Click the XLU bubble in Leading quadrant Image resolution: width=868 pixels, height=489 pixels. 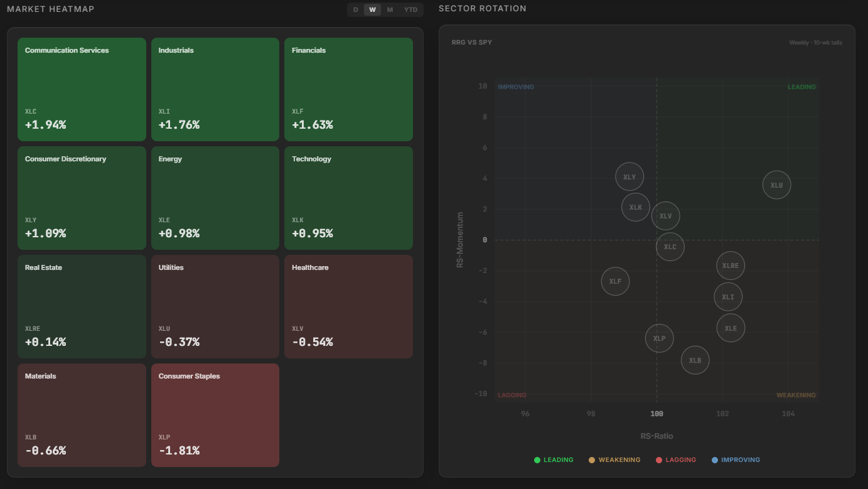pos(777,185)
